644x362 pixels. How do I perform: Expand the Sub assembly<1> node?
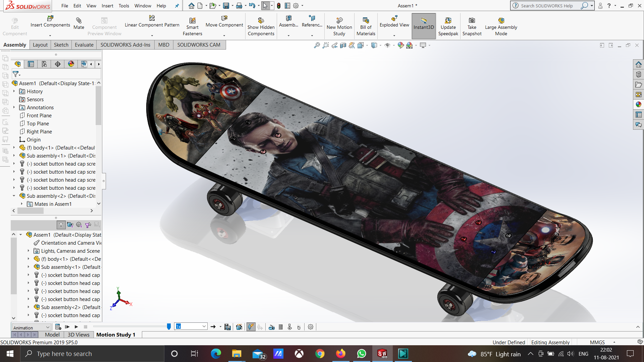[x=14, y=156]
